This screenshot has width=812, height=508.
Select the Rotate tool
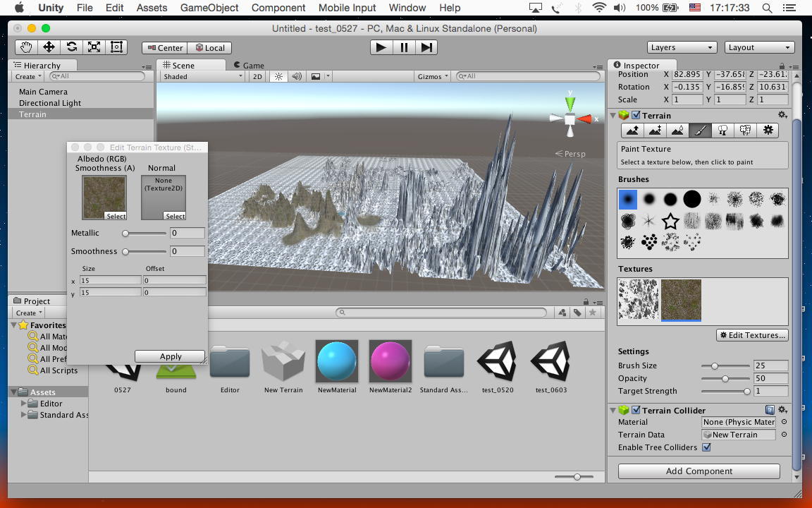(x=71, y=47)
